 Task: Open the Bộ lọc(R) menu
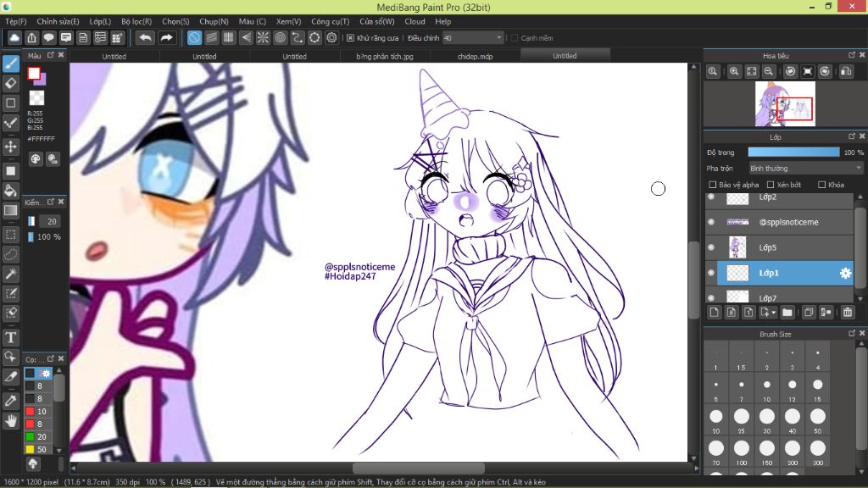(x=136, y=21)
